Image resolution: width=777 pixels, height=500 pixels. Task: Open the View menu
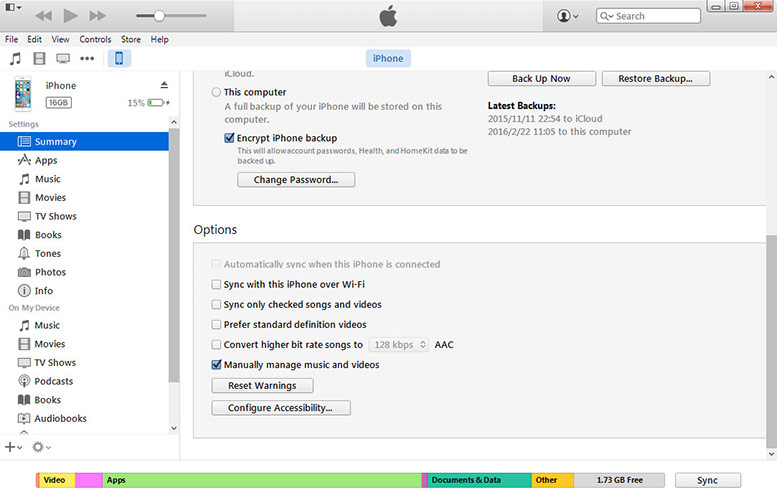point(60,39)
